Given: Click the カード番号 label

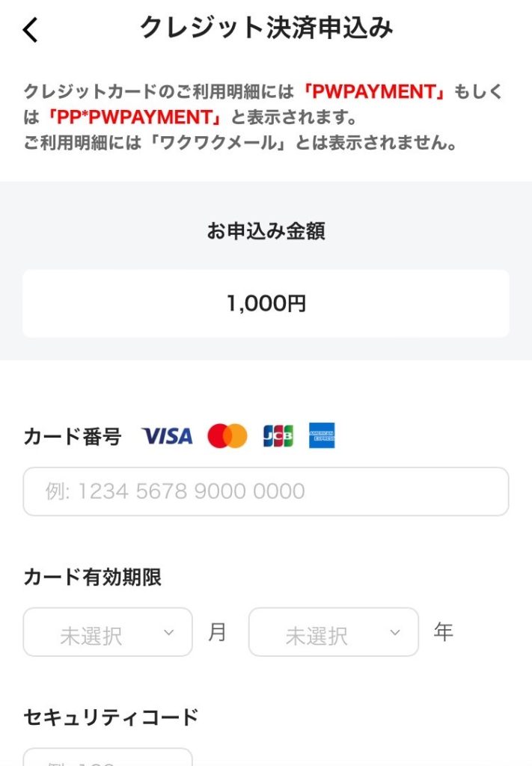Looking at the screenshot, I should tap(73, 436).
